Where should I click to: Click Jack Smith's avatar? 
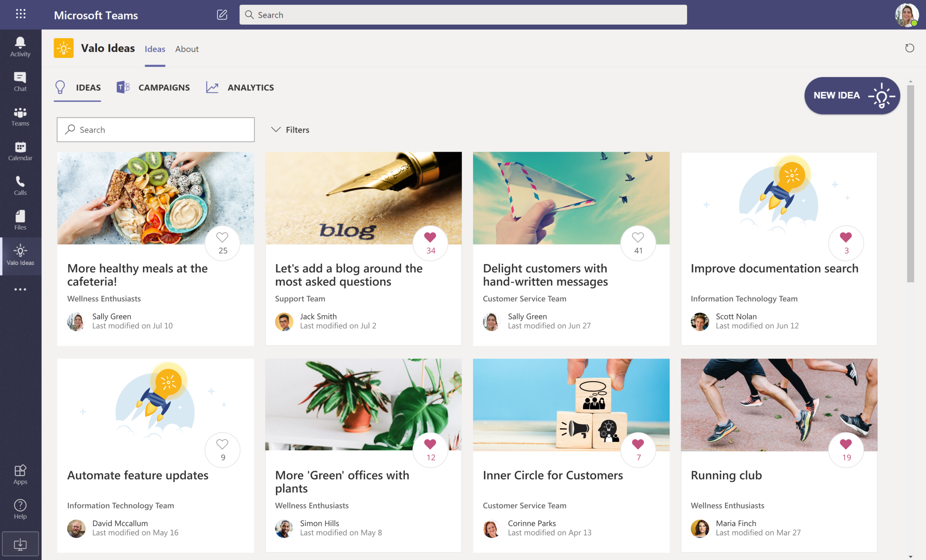tap(284, 322)
